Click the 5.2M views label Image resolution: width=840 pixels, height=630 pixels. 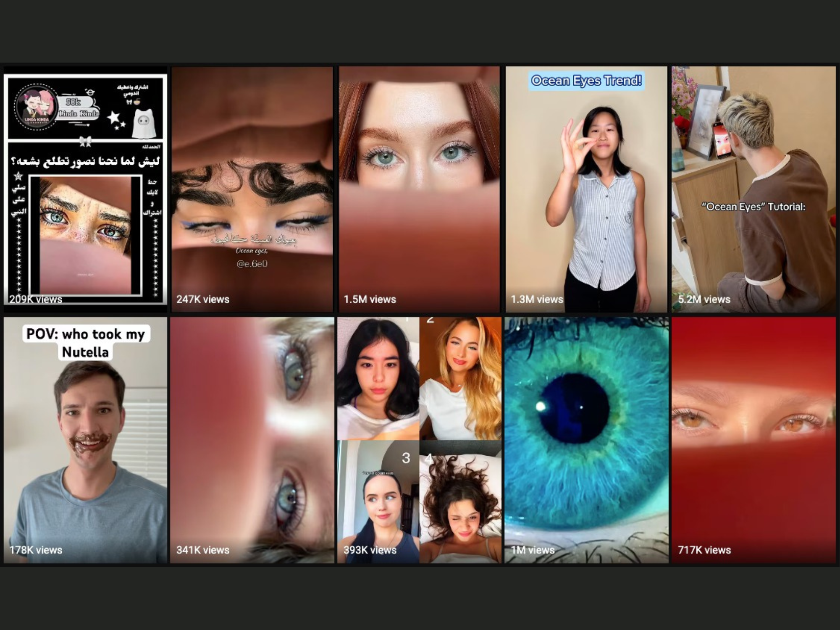704,299
